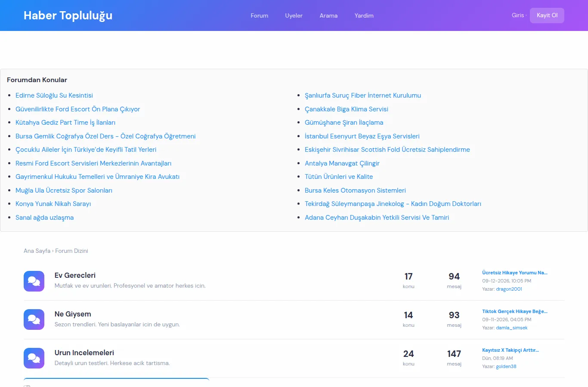Open the Antalya Manavgat Çilingir link
This screenshot has width=588, height=387.
pos(342,163)
